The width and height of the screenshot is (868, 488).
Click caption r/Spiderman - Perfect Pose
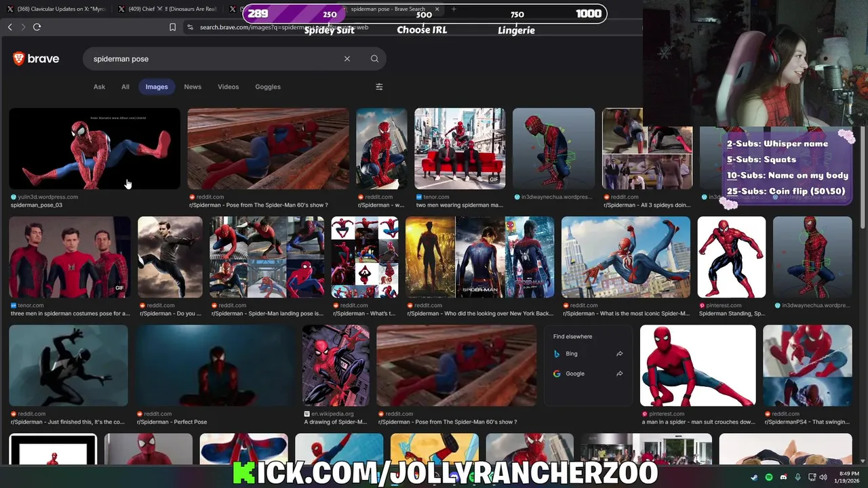pyautogui.click(x=172, y=422)
